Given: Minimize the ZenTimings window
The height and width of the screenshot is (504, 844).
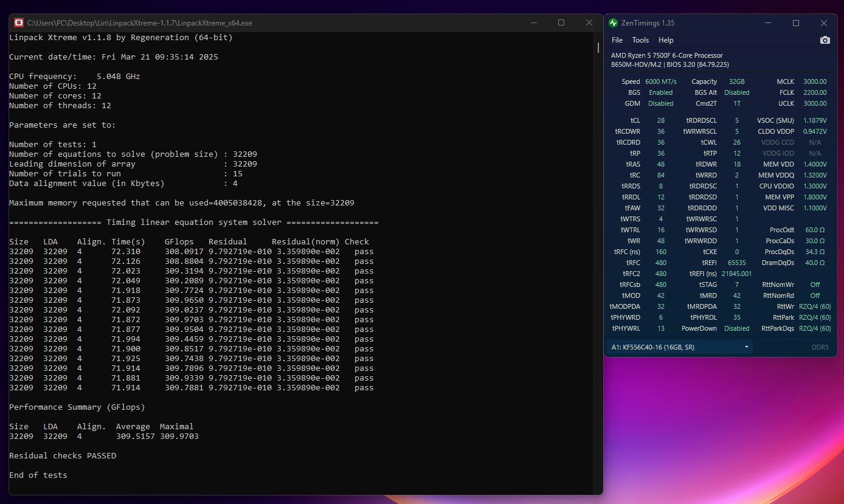Looking at the screenshot, I should [x=768, y=23].
